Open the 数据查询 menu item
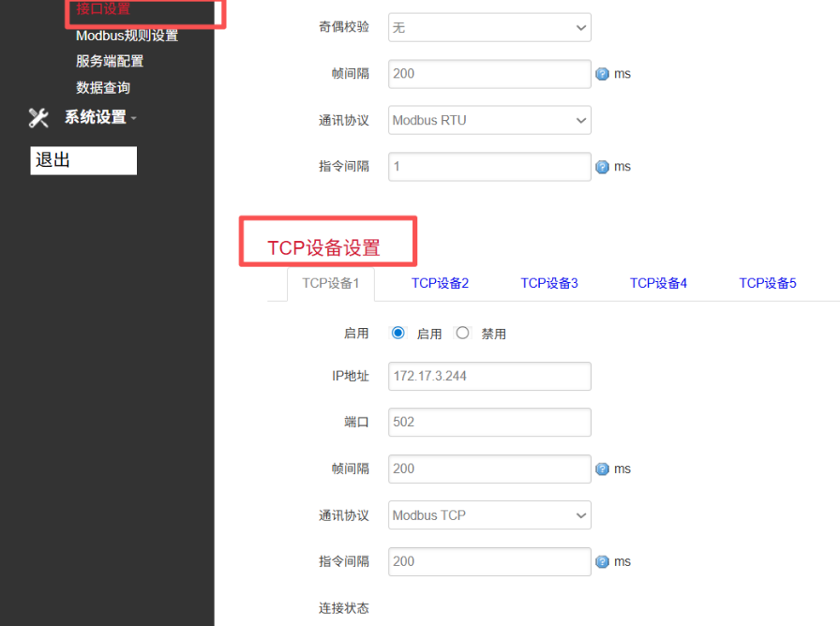This screenshot has width=840, height=626. (x=102, y=87)
